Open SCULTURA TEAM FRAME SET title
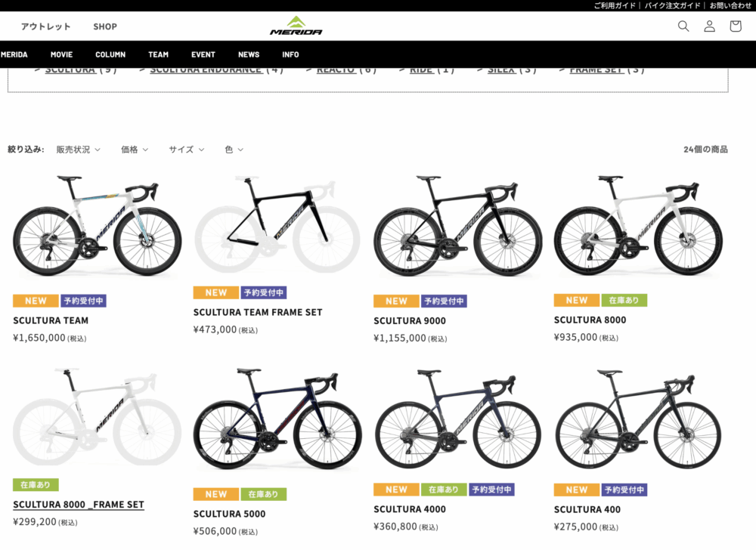Image resolution: width=756 pixels, height=550 pixels. (258, 312)
